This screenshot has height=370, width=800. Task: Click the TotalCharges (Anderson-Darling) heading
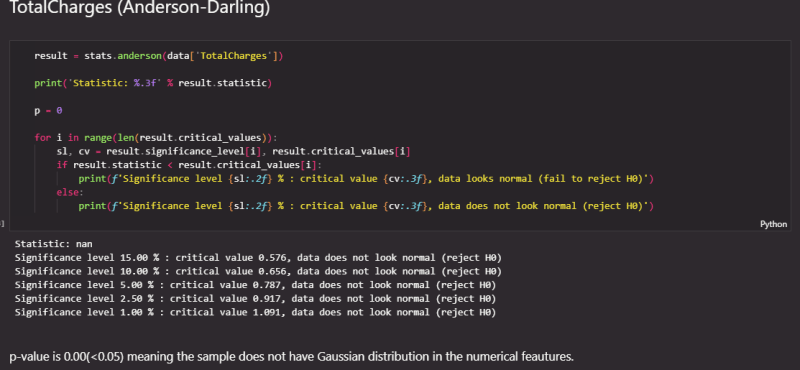[140, 8]
